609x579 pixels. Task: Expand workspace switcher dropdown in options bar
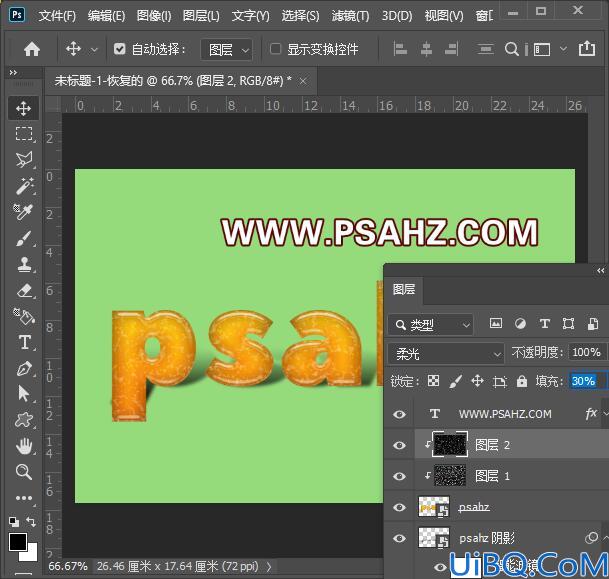563,49
